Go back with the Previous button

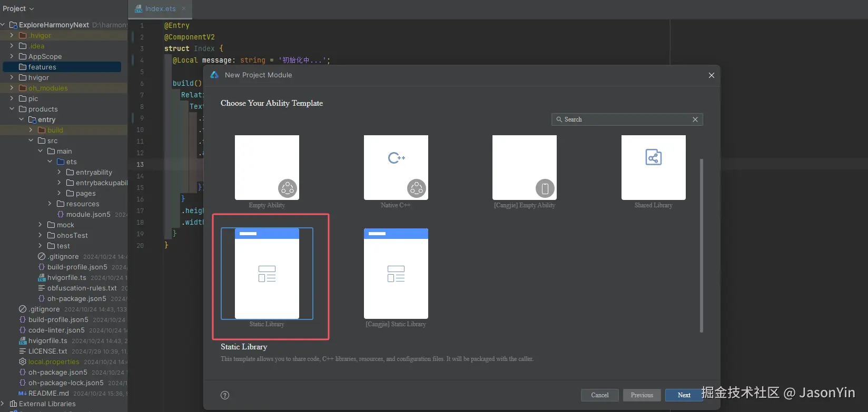click(x=642, y=395)
